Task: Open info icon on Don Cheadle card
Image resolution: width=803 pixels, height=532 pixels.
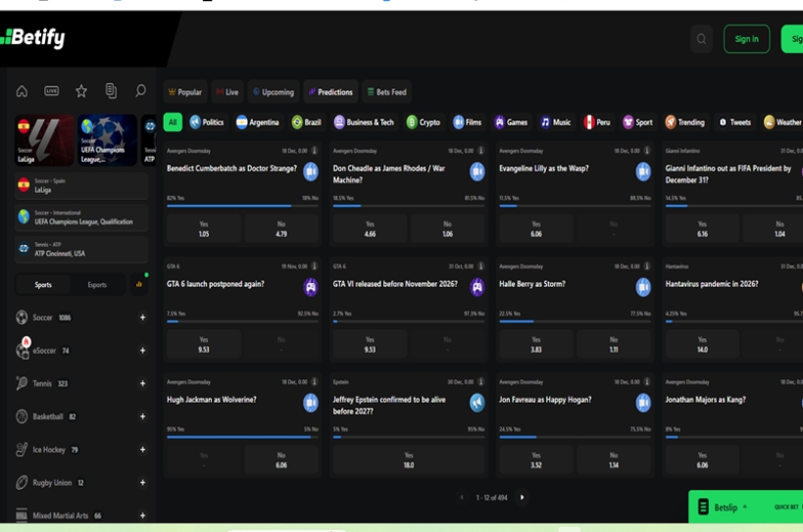Action: (480, 151)
